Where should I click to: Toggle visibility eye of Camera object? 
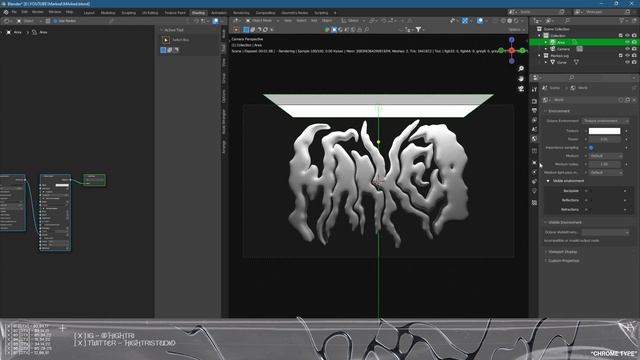[627, 49]
